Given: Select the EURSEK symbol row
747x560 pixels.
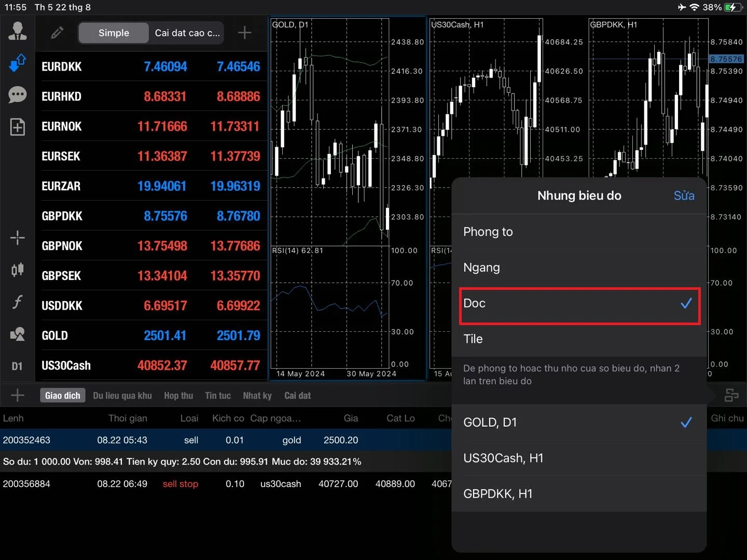Looking at the screenshot, I should click(151, 156).
